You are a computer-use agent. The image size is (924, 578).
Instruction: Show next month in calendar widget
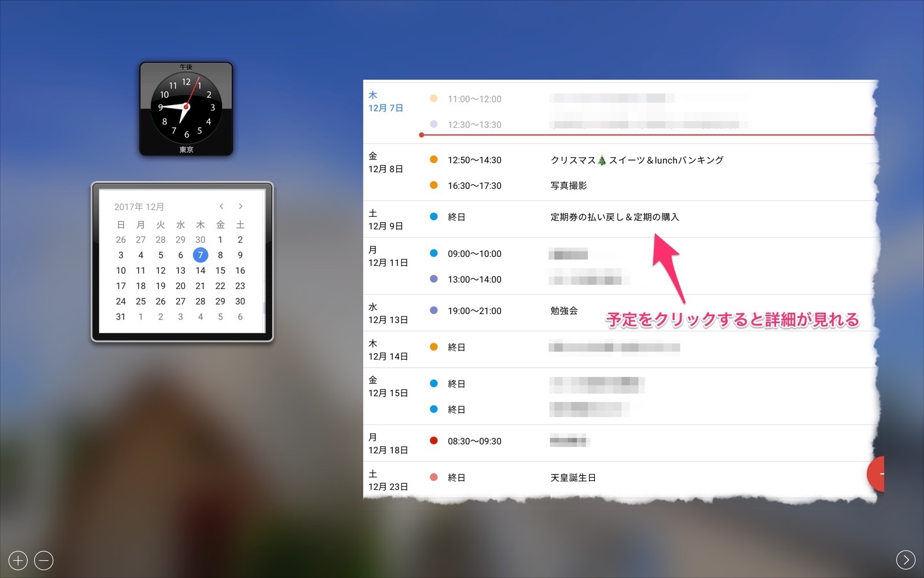[240, 206]
